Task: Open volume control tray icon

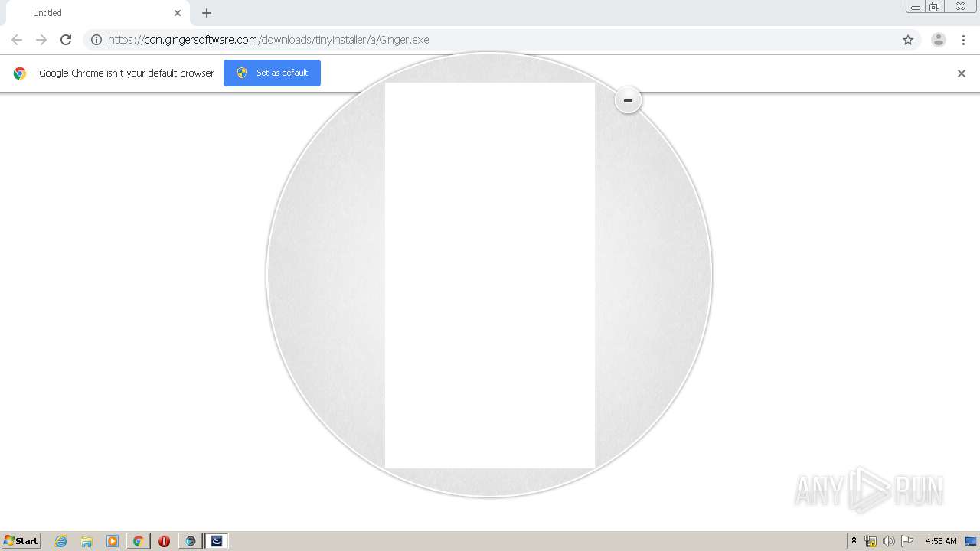Action: click(x=888, y=541)
